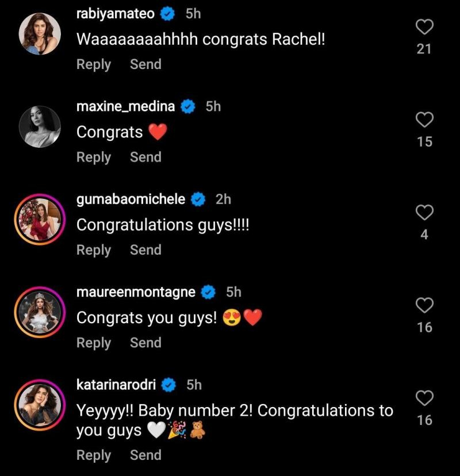Go to maureenmontagne's profile via username
Viewport: 460px width, 476px height.
[136, 292]
